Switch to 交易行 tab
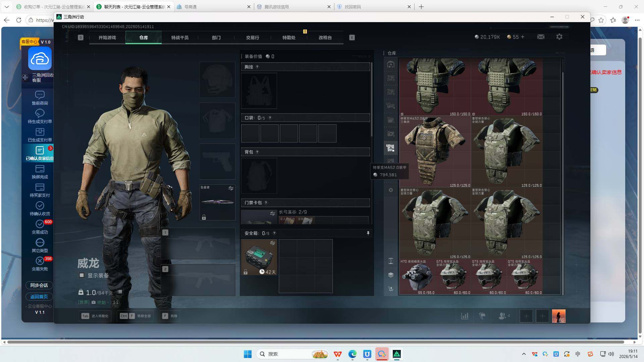Viewport: 644px width, 362px height. (x=253, y=38)
